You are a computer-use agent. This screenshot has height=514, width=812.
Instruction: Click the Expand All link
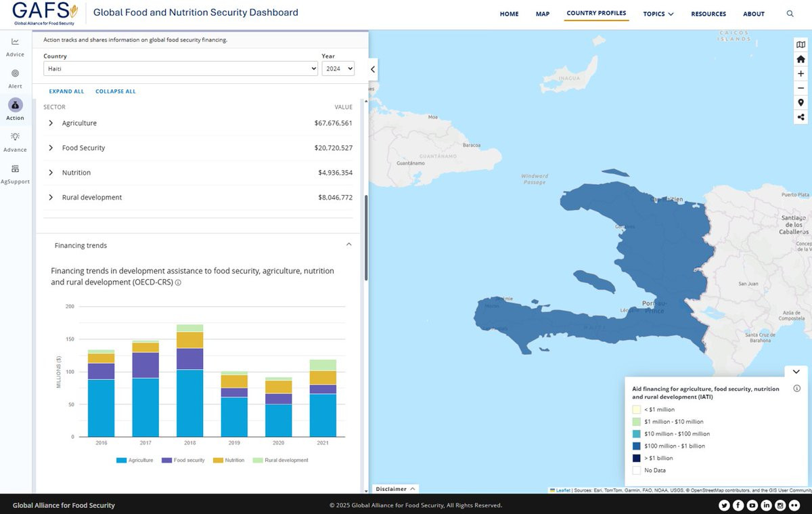66,91
